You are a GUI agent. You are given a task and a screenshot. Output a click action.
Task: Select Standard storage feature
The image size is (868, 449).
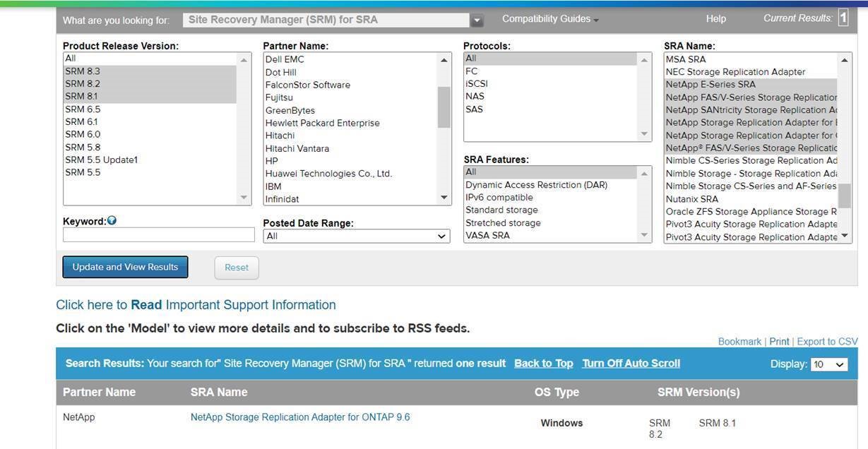550,210
